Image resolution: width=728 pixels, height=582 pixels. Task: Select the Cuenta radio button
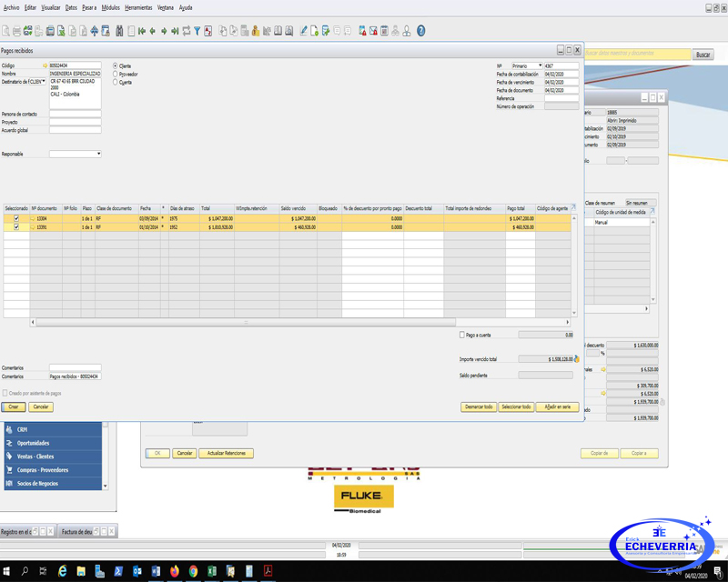point(116,82)
